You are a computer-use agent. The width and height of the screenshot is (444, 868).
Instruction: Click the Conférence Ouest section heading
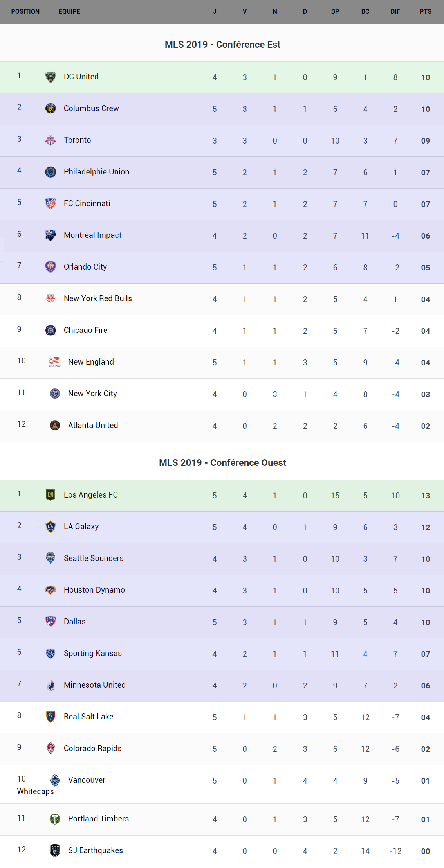point(222,463)
